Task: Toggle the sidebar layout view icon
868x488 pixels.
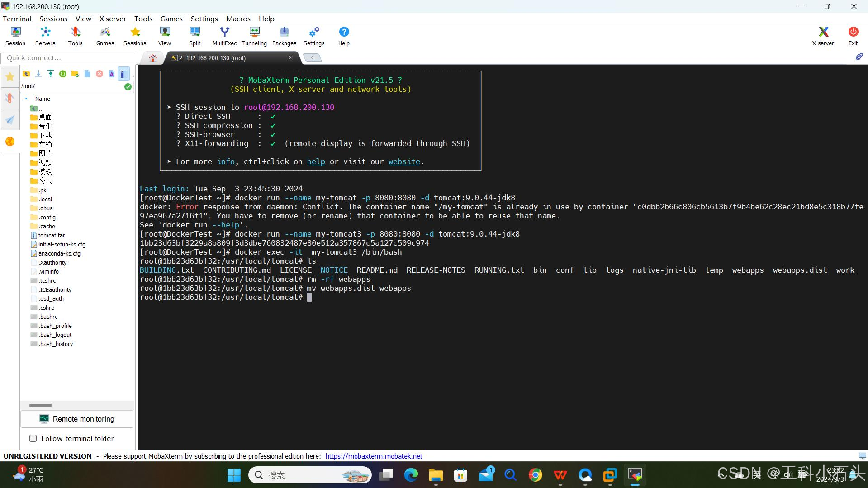Action: [x=123, y=74]
